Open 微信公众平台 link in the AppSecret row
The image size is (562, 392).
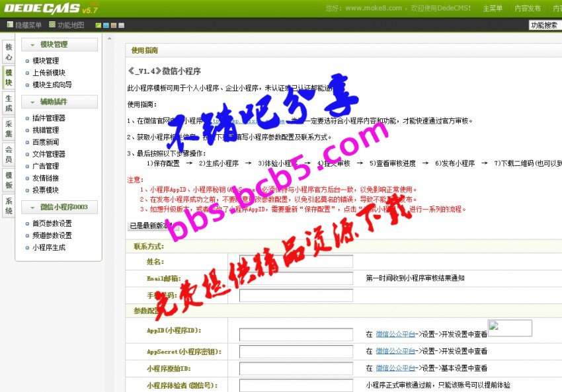click(x=395, y=351)
